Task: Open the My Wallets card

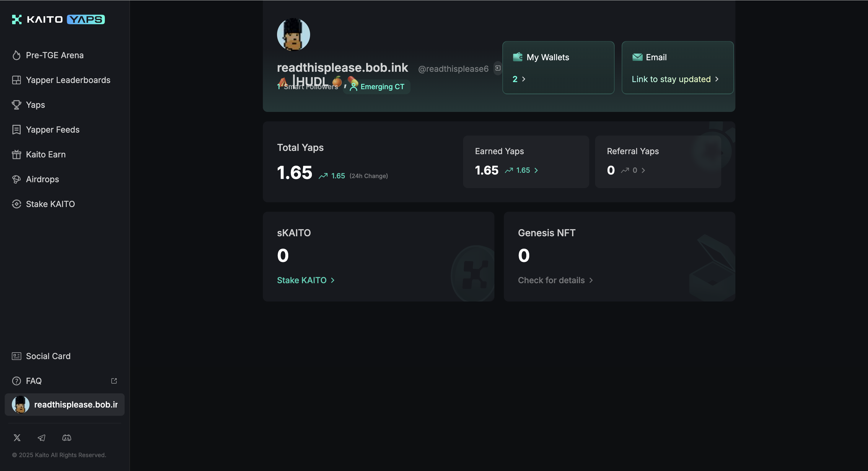Action: pyautogui.click(x=558, y=67)
